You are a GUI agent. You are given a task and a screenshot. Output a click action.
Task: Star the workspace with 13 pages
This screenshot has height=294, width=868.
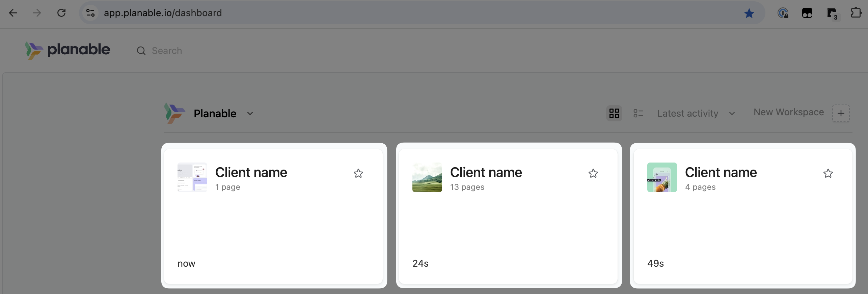coord(593,173)
